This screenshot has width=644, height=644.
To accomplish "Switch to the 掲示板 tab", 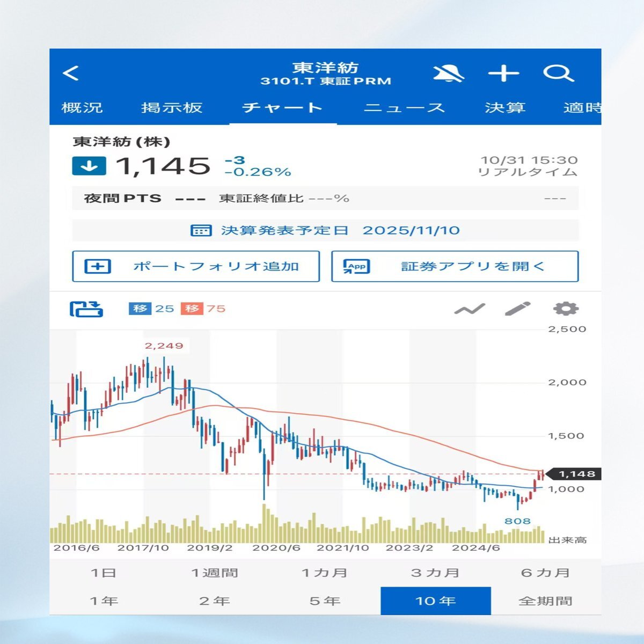I will (x=172, y=107).
